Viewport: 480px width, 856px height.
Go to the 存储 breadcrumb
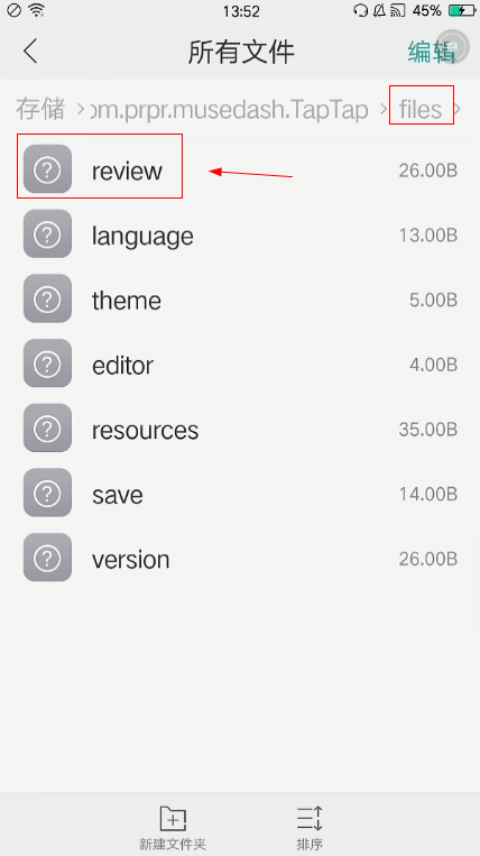click(x=40, y=109)
